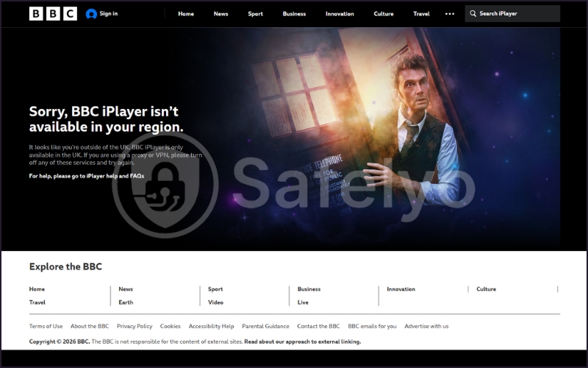Click the search magnifier icon
Viewport: 588px width, 368px height.
pyautogui.click(x=473, y=13)
